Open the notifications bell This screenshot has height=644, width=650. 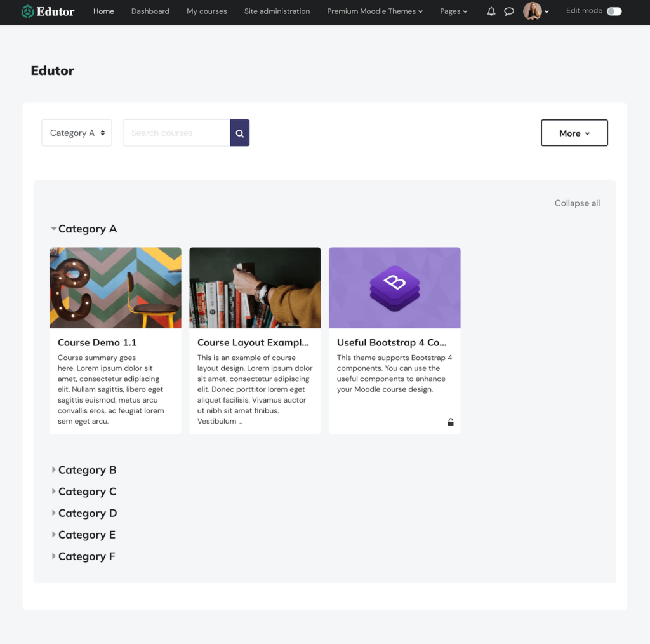[x=491, y=11]
